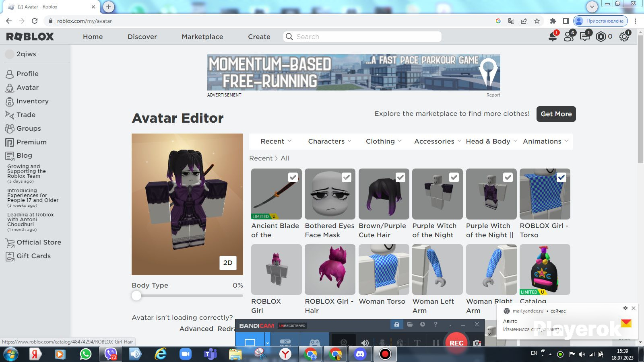This screenshot has height=362, width=644.
Task: Click the Windows Start button
Action: click(x=10, y=354)
